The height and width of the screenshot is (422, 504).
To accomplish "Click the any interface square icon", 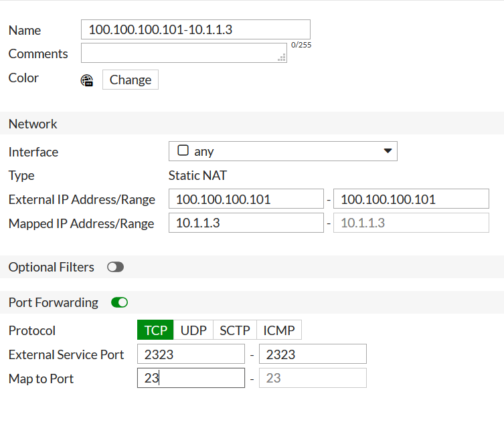I will click(x=183, y=150).
